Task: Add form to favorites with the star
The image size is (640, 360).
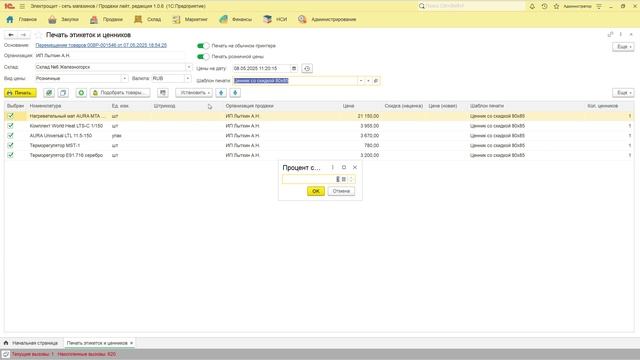Action: tap(38, 35)
